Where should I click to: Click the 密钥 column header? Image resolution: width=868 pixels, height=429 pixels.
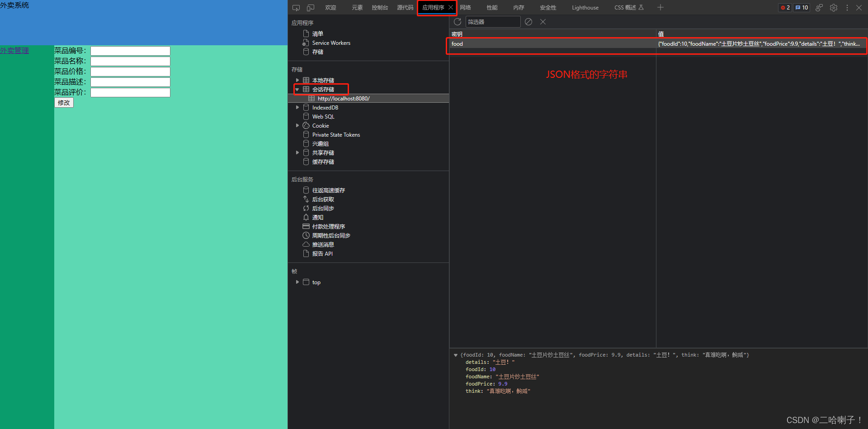coord(552,34)
